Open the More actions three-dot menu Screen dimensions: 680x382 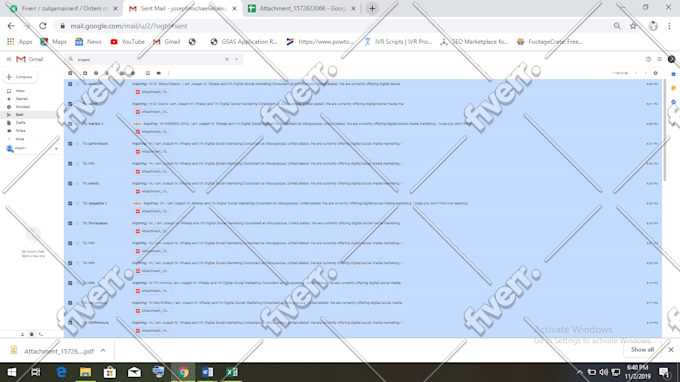(169, 73)
